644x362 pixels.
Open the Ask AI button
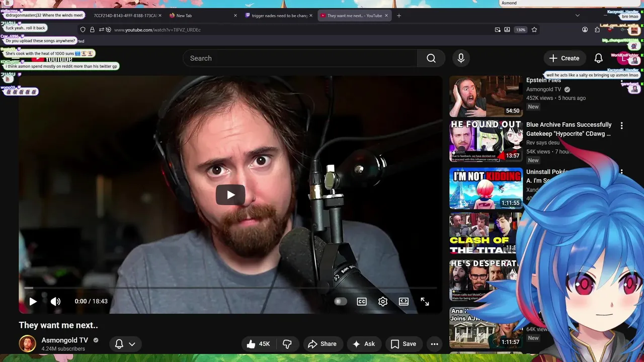click(x=364, y=344)
